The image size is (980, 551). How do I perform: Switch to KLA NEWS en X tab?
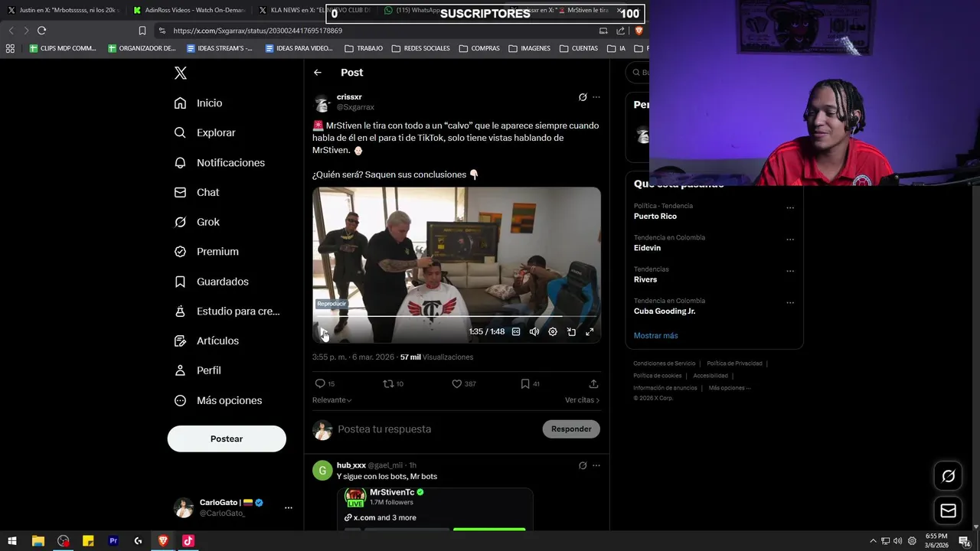[x=315, y=11]
